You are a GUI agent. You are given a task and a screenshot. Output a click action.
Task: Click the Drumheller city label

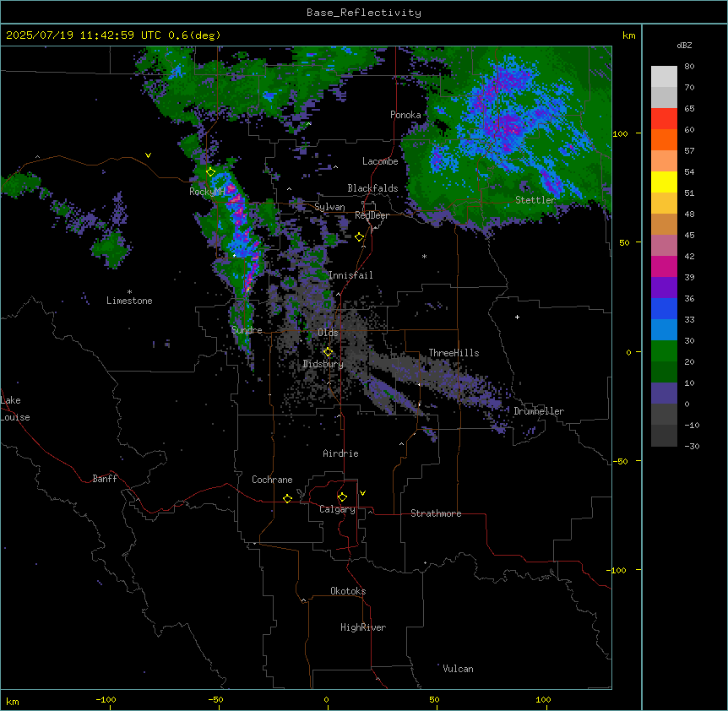pyautogui.click(x=539, y=411)
